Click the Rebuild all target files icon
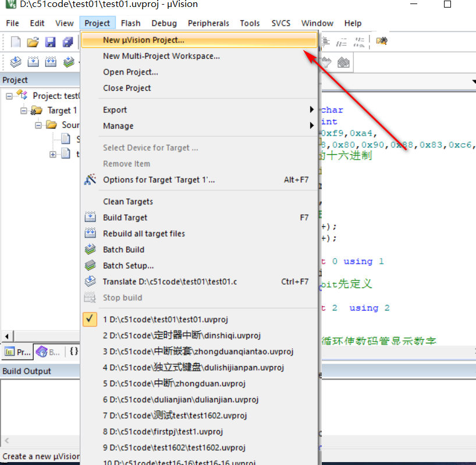 coord(90,233)
